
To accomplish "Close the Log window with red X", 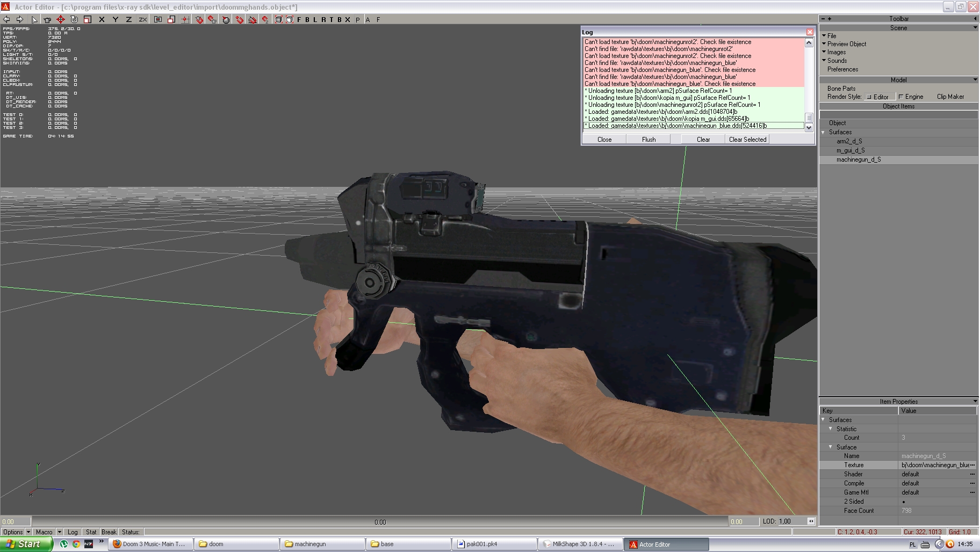I will point(810,32).
